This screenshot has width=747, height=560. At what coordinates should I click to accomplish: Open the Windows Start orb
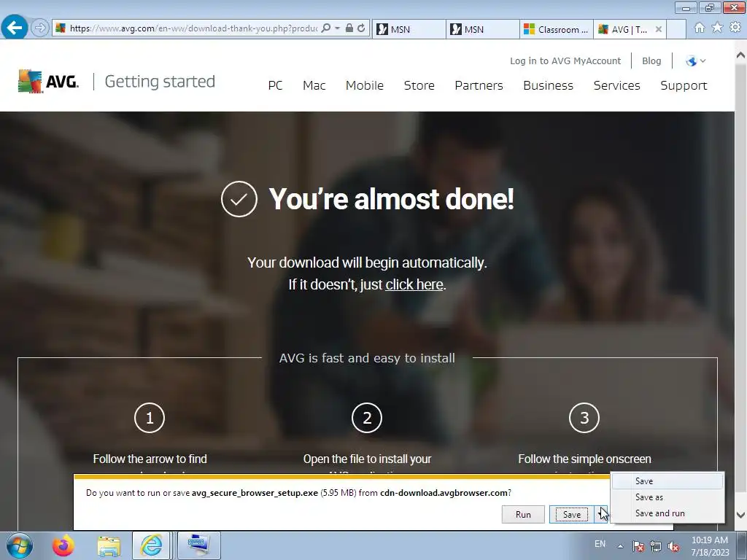point(20,545)
